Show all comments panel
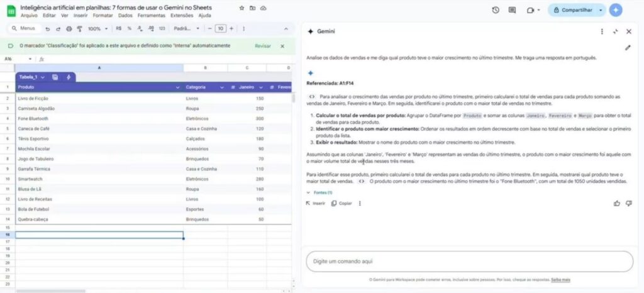This screenshot has width=644, height=293. pos(512,10)
